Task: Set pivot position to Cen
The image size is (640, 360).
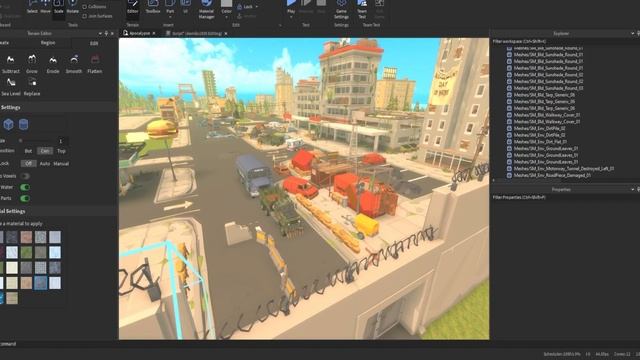Action: (45, 151)
